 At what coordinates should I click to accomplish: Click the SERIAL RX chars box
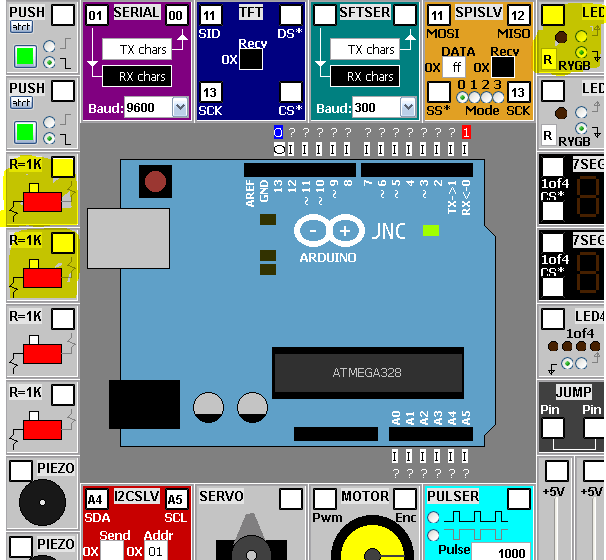click(137, 76)
